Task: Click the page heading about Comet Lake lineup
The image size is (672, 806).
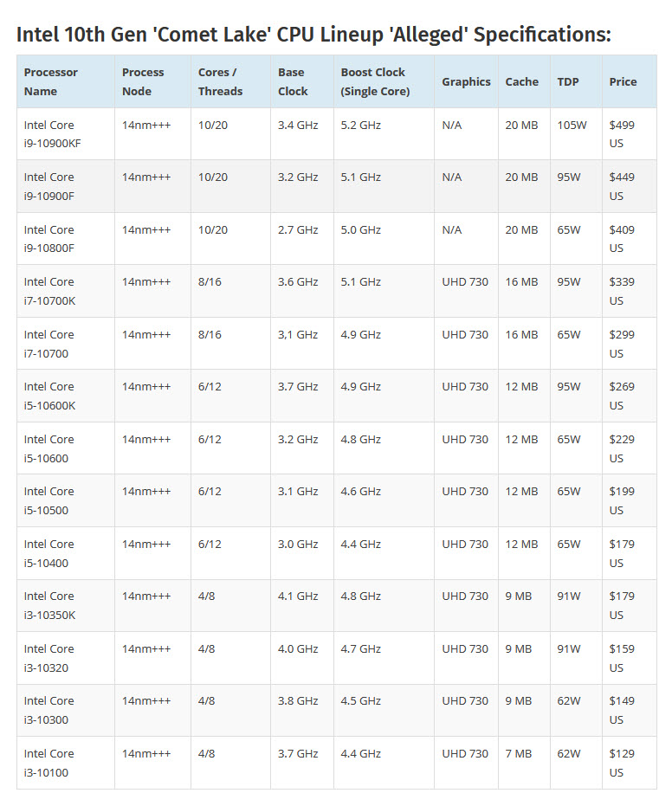Action: click(x=313, y=35)
